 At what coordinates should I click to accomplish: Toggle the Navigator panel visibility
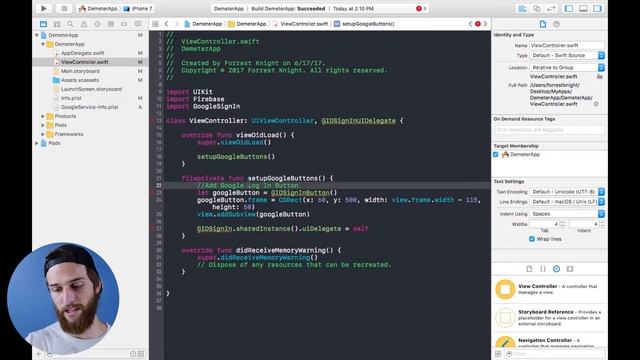[x=569, y=9]
